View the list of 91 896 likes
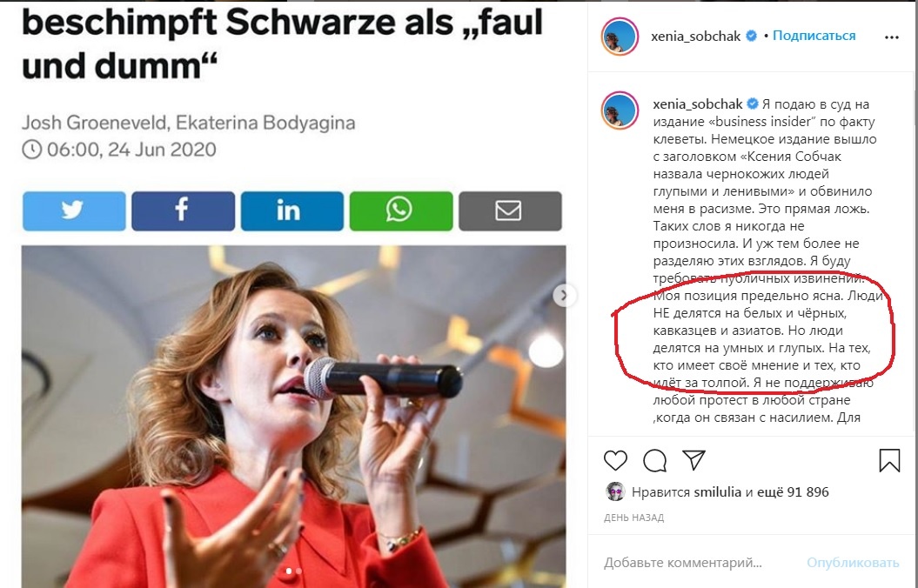918x588 pixels. pyautogui.click(x=793, y=492)
